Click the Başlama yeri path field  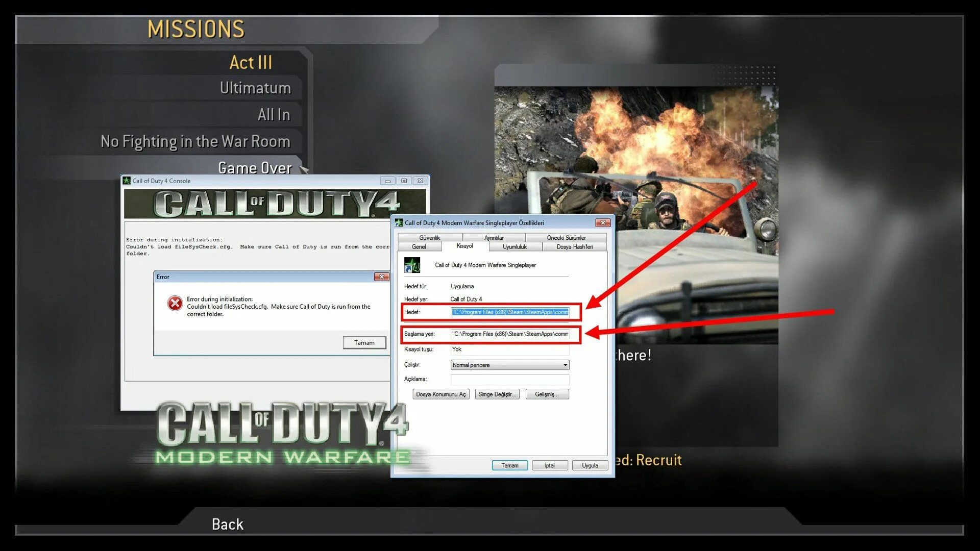point(509,334)
